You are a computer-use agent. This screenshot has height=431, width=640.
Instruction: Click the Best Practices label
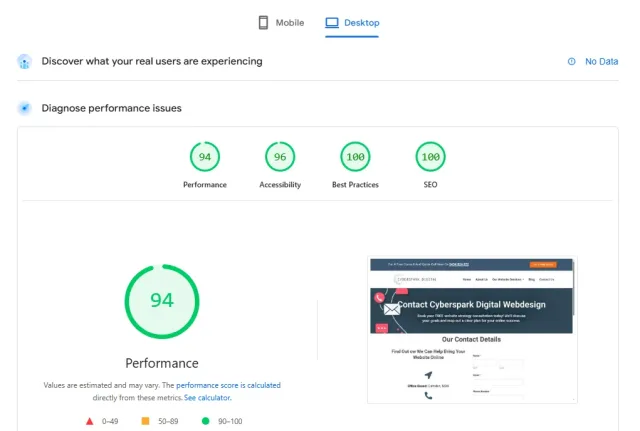click(x=355, y=184)
